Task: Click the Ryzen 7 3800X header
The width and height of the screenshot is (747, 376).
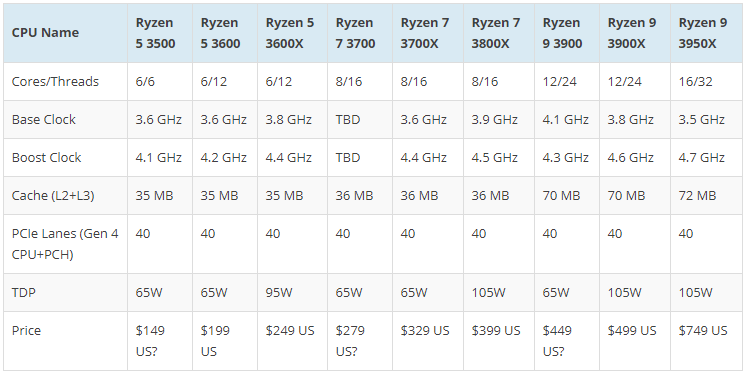Action: point(499,33)
